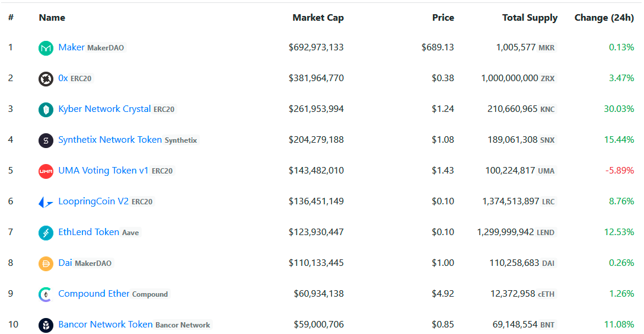
Task: Click the Bancor Network Token logo icon
Action: click(x=46, y=325)
